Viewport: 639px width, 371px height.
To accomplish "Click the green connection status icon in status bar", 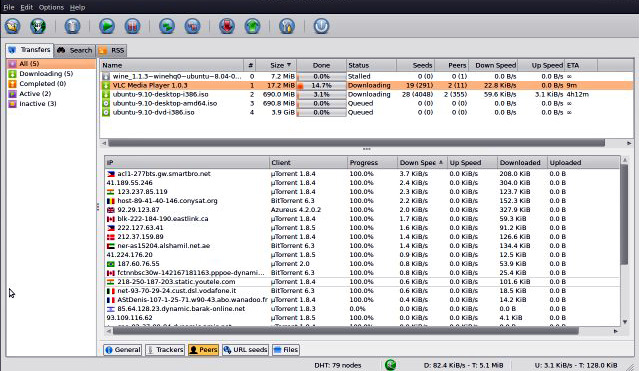I will [390, 364].
